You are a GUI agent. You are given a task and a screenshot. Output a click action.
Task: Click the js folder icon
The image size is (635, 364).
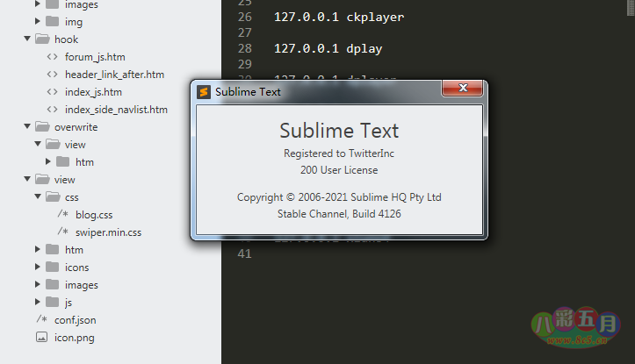coord(52,302)
